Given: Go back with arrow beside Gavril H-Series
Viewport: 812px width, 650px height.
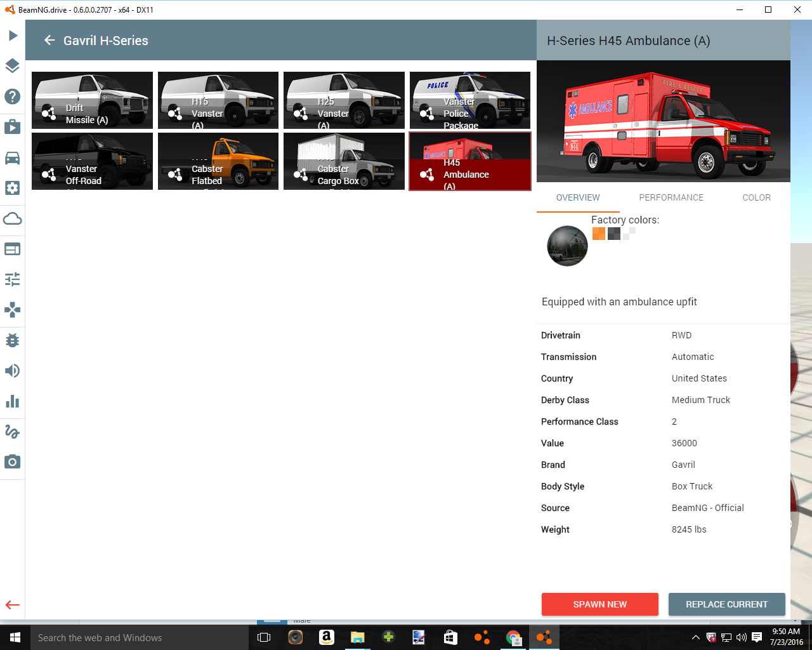Looking at the screenshot, I should [x=49, y=41].
